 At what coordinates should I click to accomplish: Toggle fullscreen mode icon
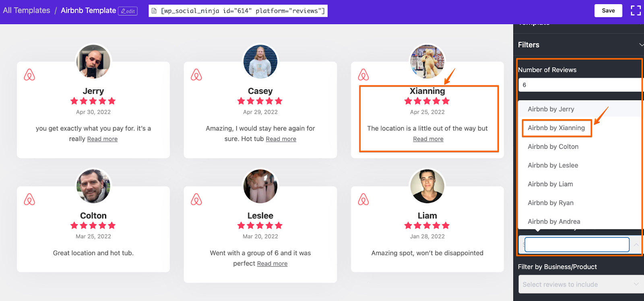click(x=636, y=10)
